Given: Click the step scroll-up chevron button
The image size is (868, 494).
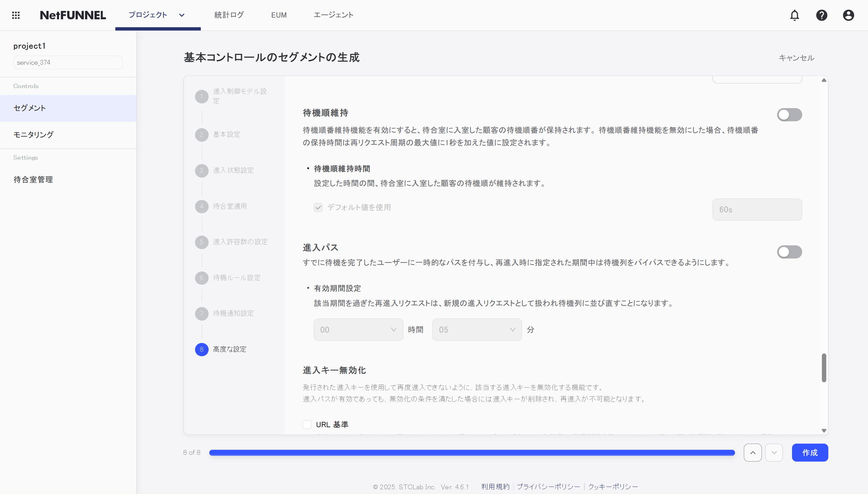Looking at the screenshot, I should click(x=752, y=452).
